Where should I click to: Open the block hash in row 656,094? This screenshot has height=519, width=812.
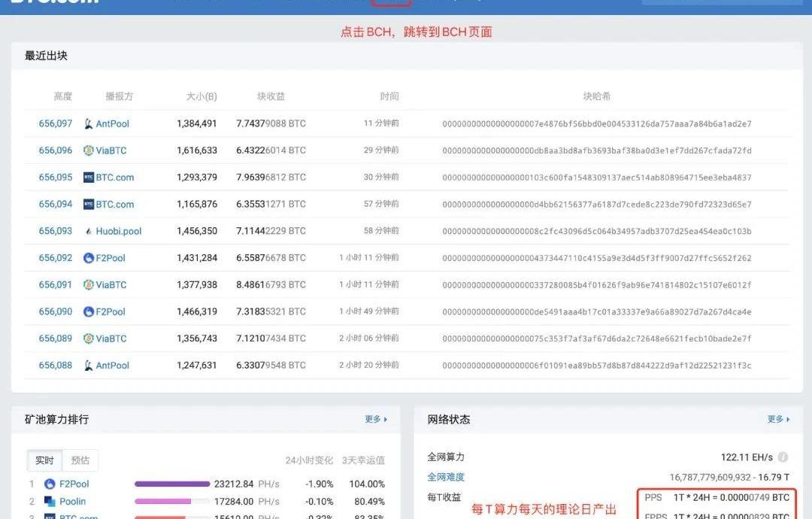[596, 205]
